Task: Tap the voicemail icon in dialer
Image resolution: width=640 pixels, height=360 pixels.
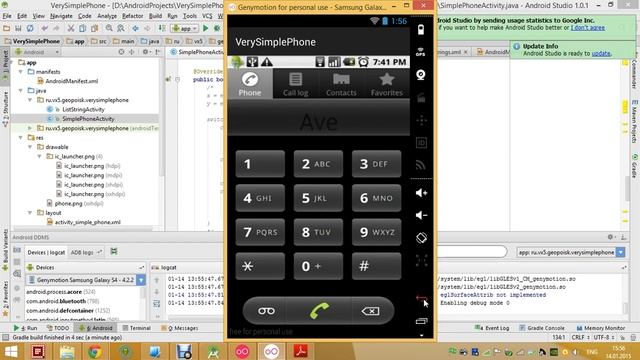Action: (x=266, y=311)
